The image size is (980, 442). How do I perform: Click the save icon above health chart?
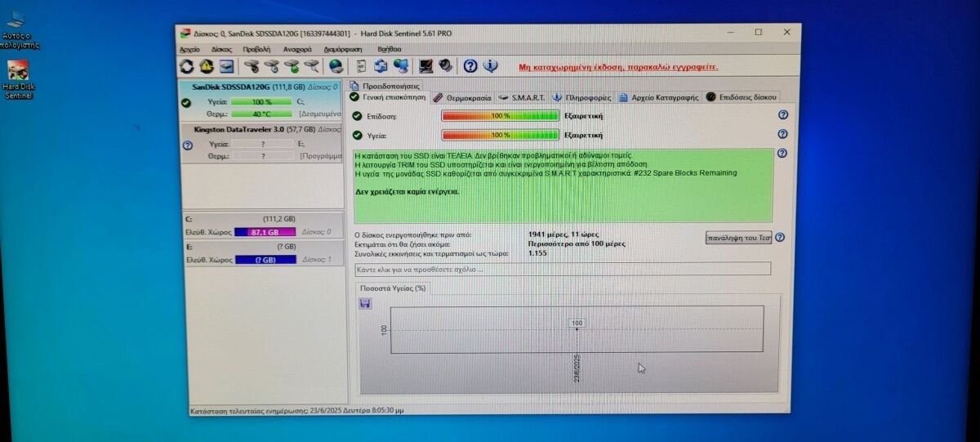(x=365, y=304)
